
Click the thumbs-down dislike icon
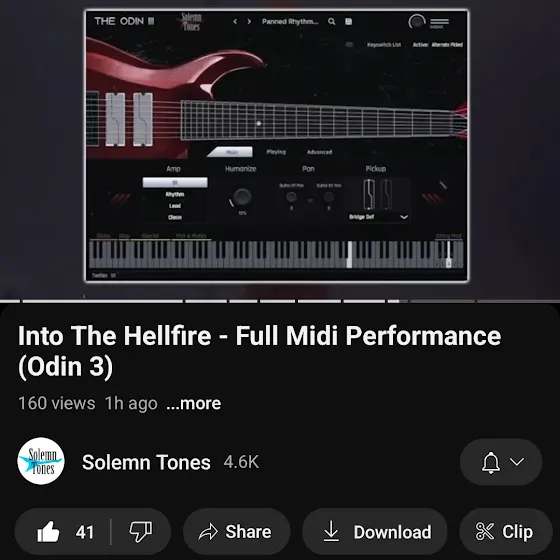pyautogui.click(x=140, y=531)
